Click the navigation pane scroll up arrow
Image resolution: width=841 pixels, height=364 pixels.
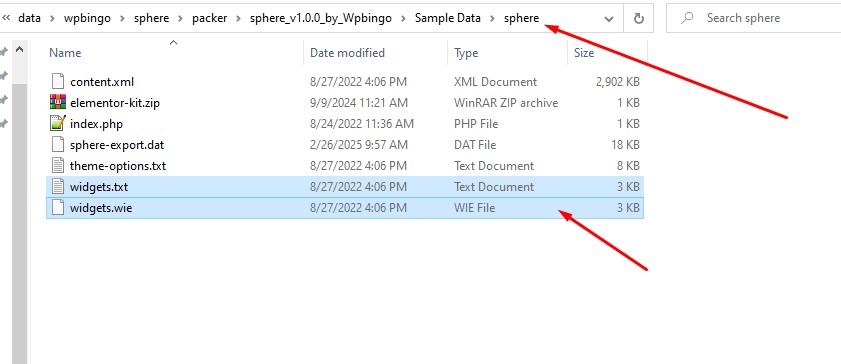tap(19, 50)
